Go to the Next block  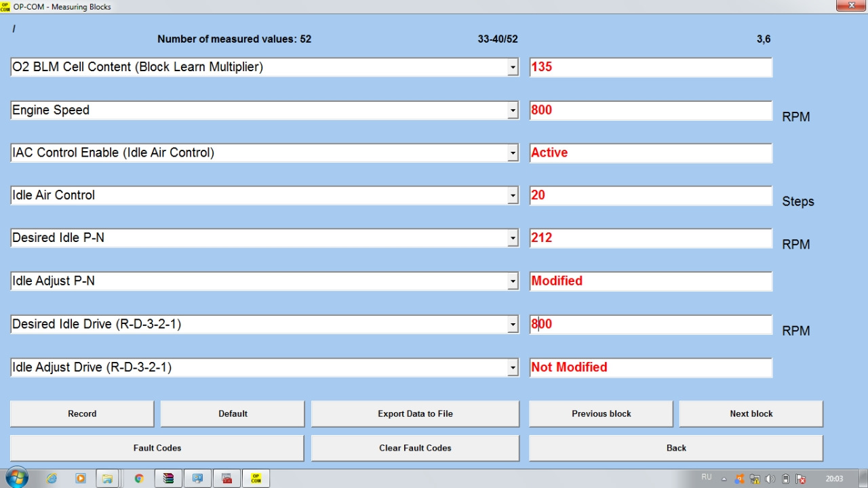(x=751, y=413)
